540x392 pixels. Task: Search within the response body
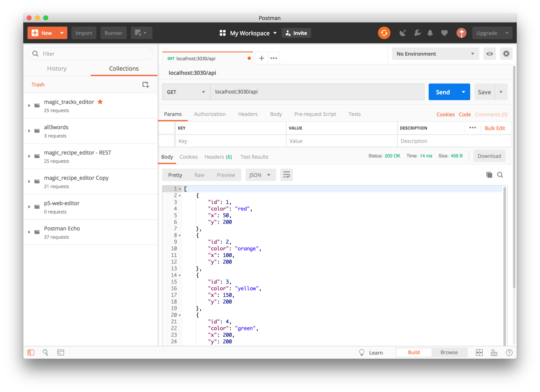500,175
